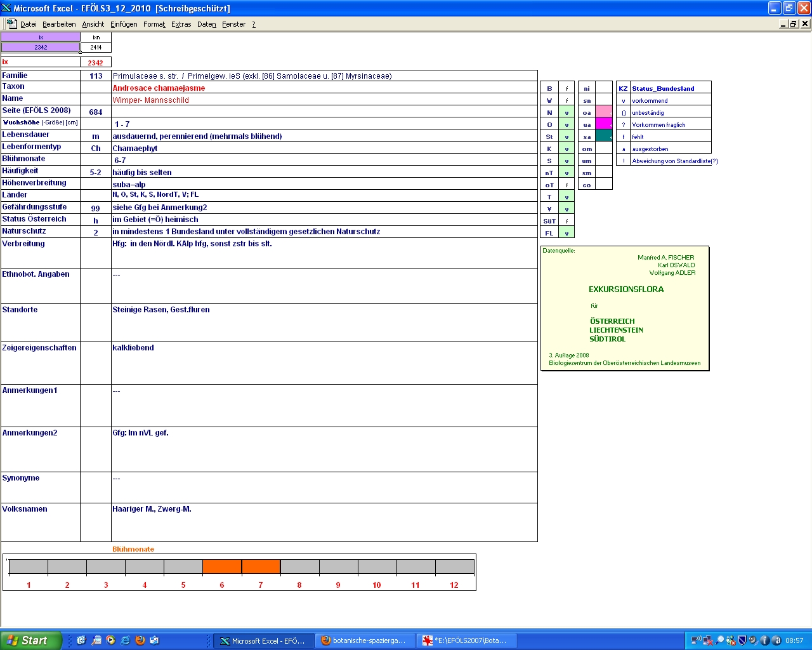812x650 pixels.
Task: Select the purple ix cell with 2342
Action: (41, 47)
